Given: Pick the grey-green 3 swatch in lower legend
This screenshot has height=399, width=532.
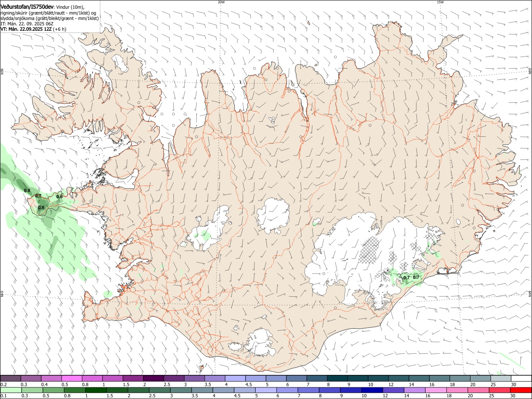Looking at the screenshot, I should point(181,390).
